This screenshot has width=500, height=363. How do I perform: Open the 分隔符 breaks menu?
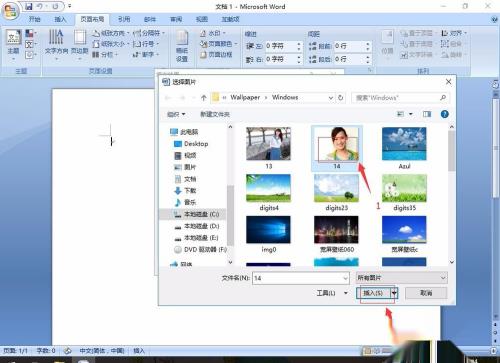[x=149, y=33]
